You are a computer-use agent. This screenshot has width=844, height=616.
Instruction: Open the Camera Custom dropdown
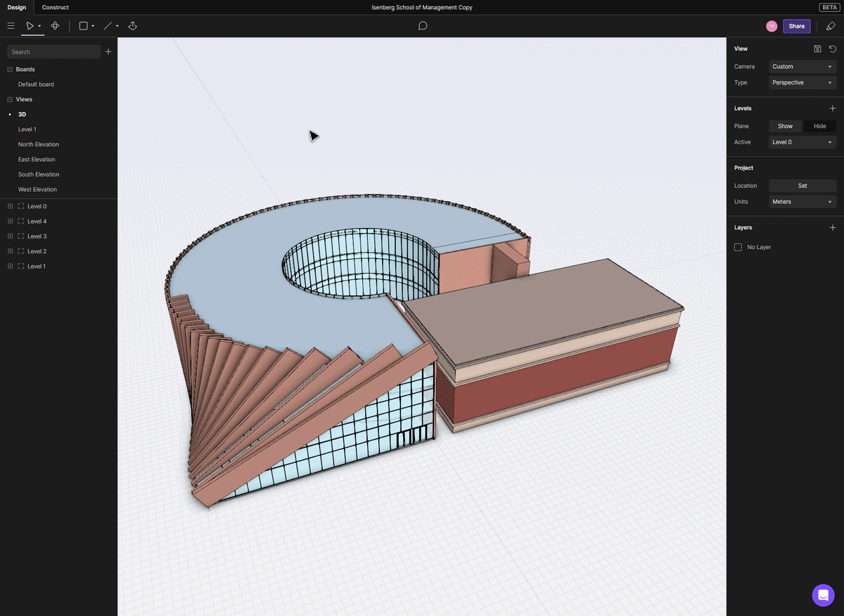coord(802,67)
